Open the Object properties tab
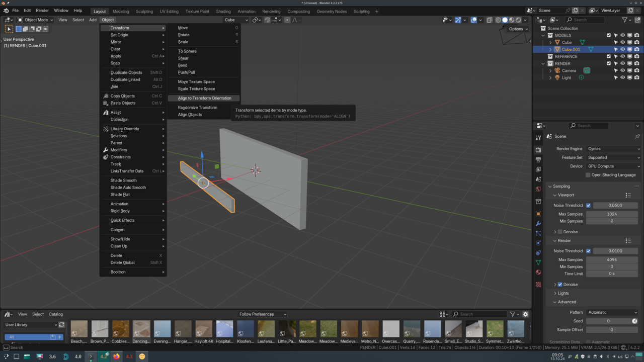This screenshot has width=644, height=362. click(x=538, y=214)
